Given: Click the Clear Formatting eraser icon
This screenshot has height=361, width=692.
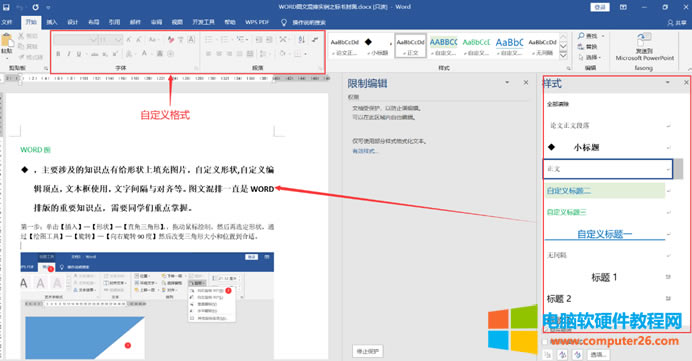Looking at the screenshot, I should point(171,40).
